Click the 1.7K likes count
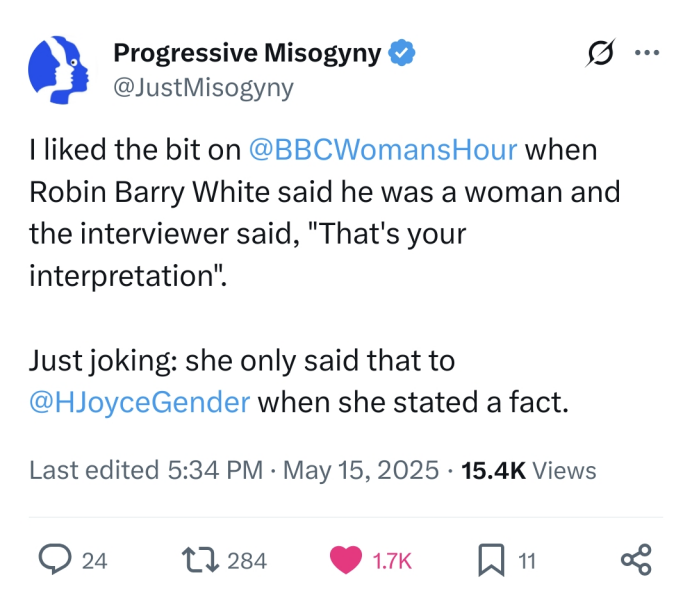This screenshot has height=600, width=692. 391,561
